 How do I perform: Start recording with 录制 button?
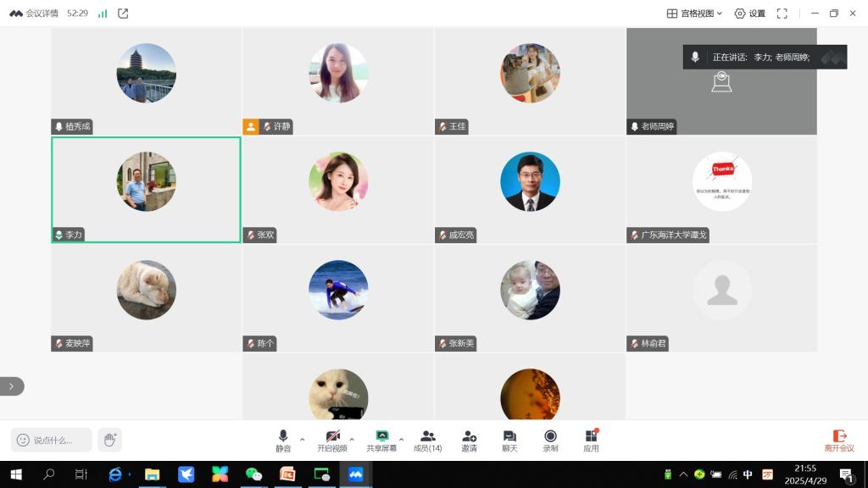click(x=550, y=440)
